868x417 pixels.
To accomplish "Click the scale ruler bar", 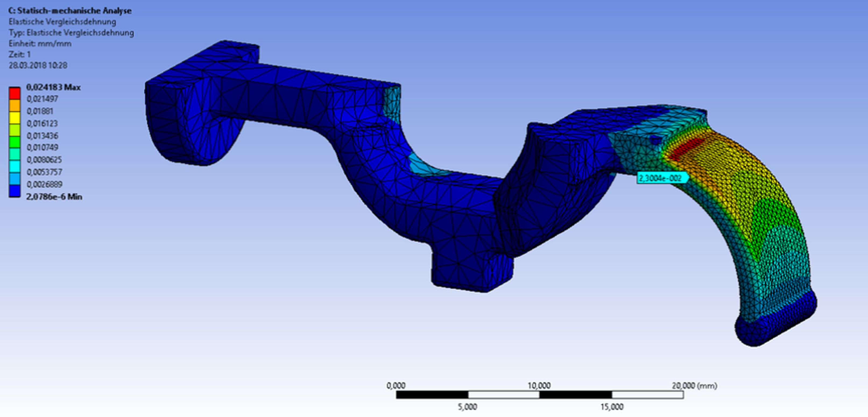I will coord(540,395).
